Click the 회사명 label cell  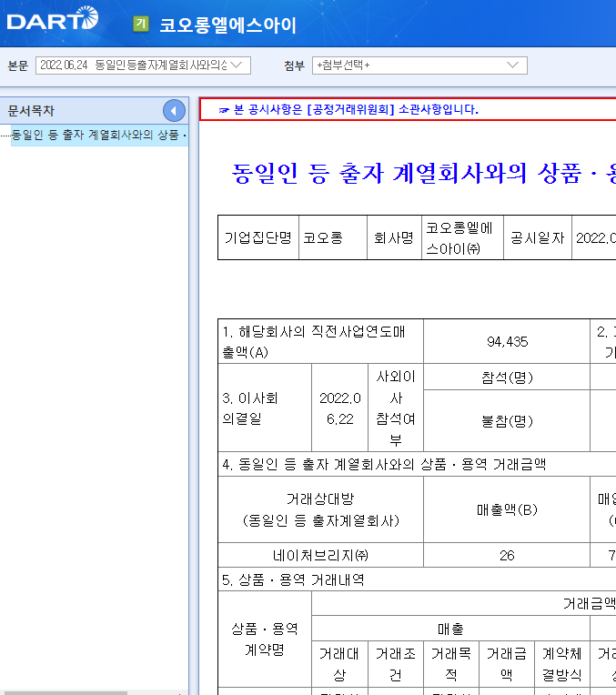click(x=394, y=237)
